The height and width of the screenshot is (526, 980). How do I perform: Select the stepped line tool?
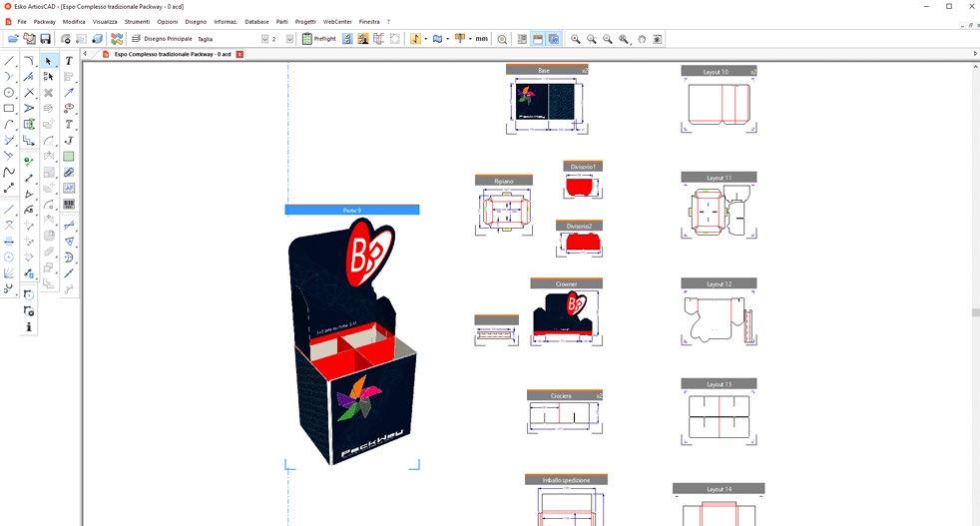point(29,140)
